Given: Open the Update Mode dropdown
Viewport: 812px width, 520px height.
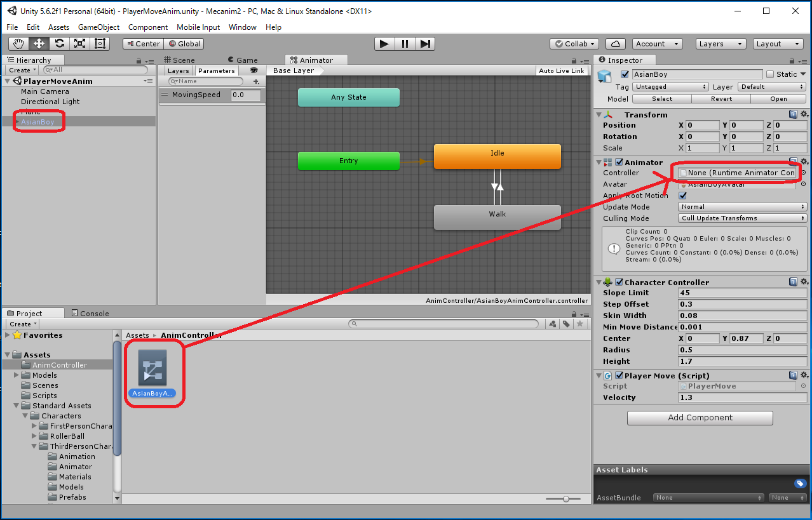Looking at the screenshot, I should (742, 207).
